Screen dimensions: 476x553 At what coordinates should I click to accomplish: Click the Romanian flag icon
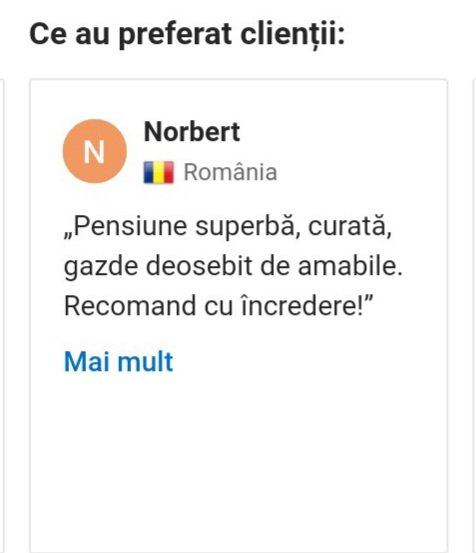coord(159,172)
